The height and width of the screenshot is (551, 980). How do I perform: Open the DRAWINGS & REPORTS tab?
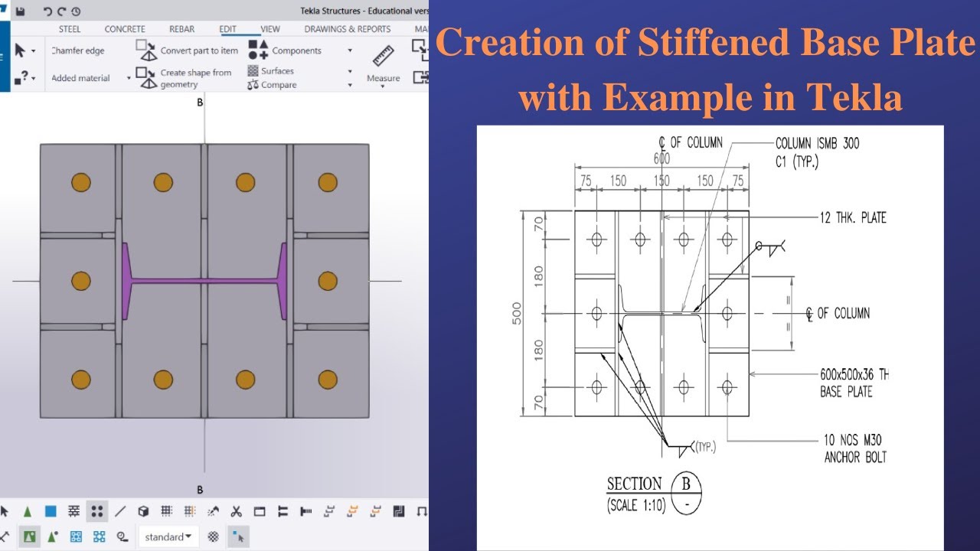348,29
